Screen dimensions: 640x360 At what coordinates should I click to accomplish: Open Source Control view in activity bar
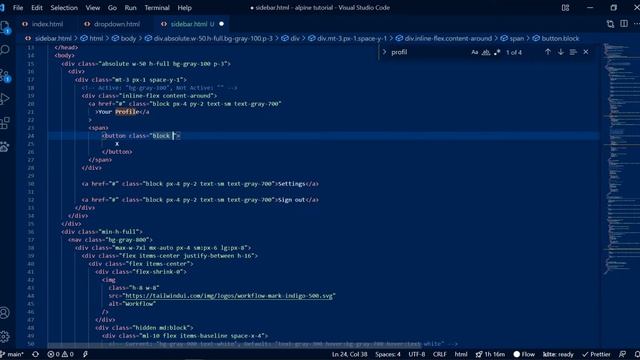(5, 76)
